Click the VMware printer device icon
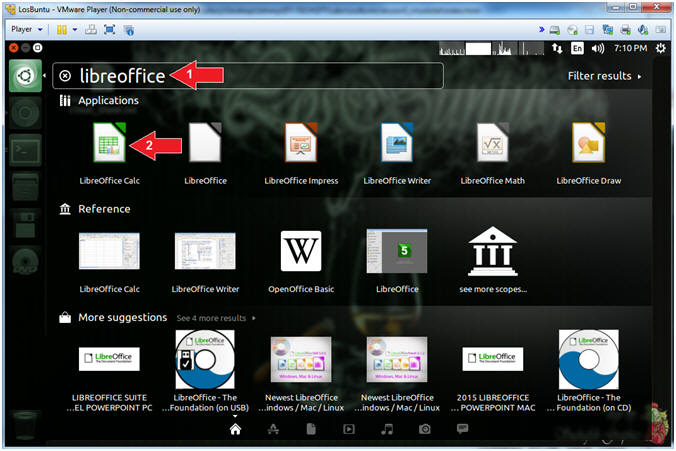 (x=626, y=30)
